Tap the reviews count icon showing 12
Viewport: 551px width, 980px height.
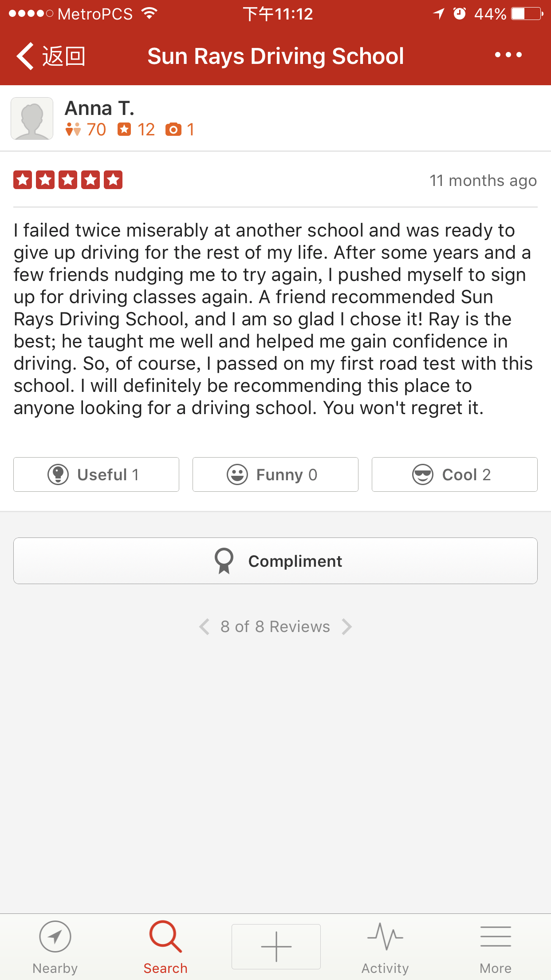point(124,130)
